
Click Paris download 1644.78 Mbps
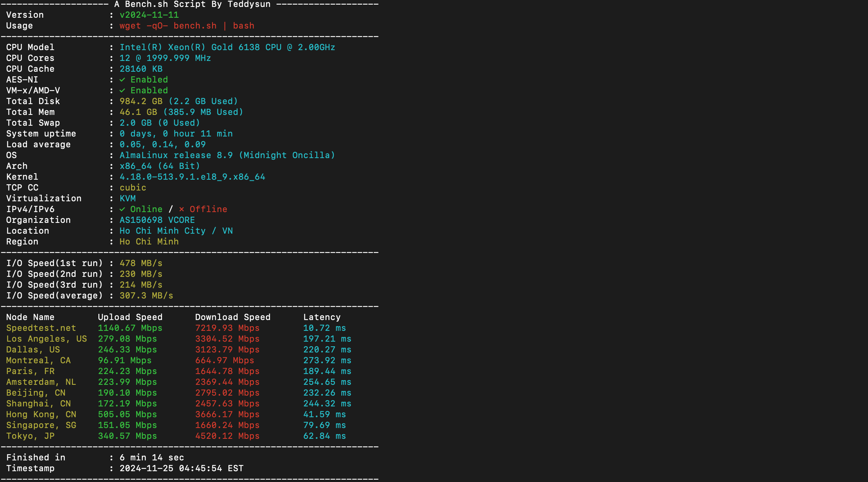[x=227, y=371]
